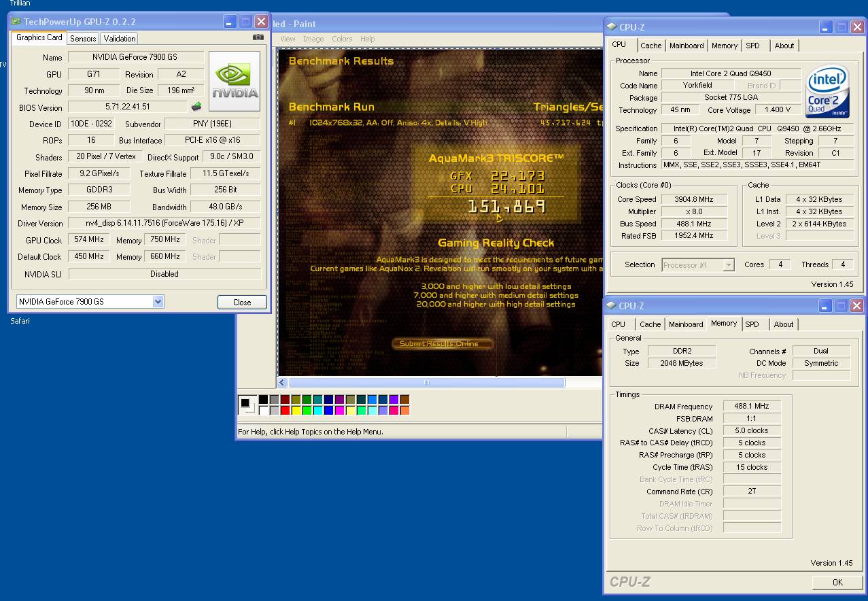Open SPD tab in CPU-Z Timings window
Screen dimensions: 868x601
752,324
